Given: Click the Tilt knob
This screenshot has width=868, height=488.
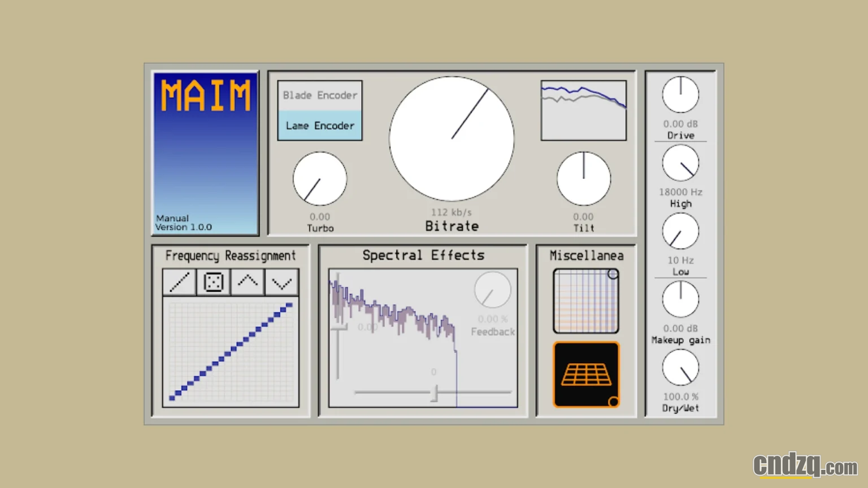Looking at the screenshot, I should [x=584, y=178].
